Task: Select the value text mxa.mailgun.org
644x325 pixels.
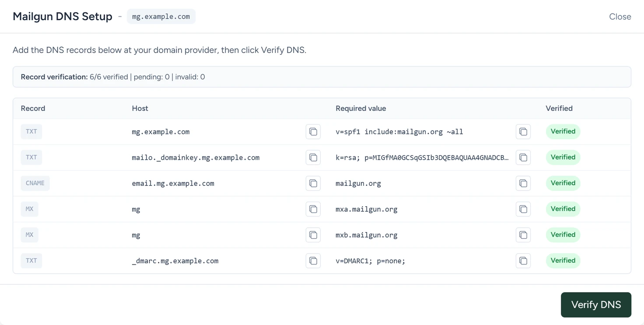Action: point(367,209)
